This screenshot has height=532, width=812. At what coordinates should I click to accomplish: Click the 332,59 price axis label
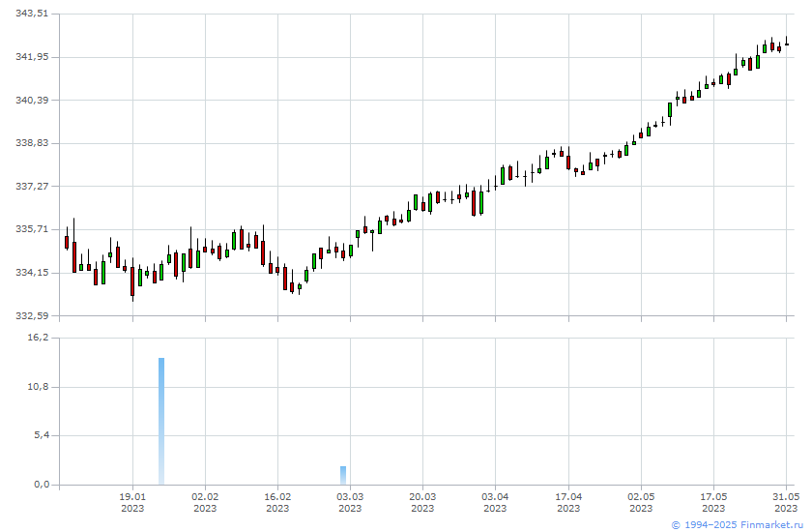32,315
